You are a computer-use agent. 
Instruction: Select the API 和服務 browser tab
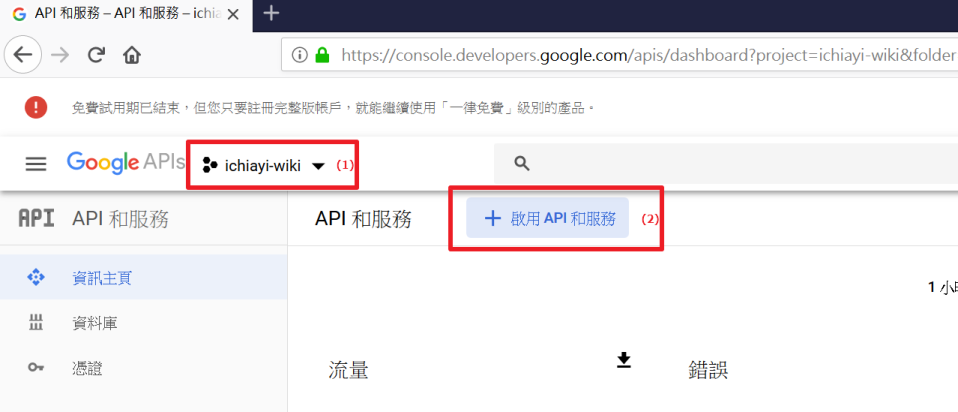[126, 15]
